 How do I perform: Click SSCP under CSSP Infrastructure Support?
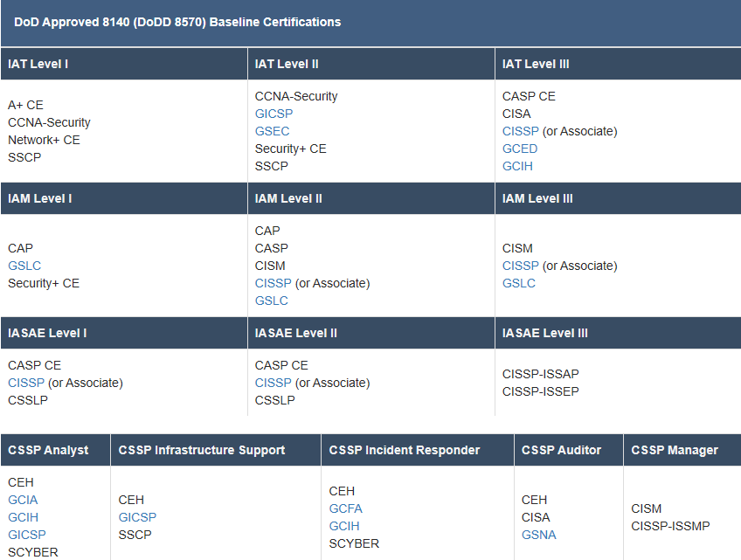click(x=135, y=535)
